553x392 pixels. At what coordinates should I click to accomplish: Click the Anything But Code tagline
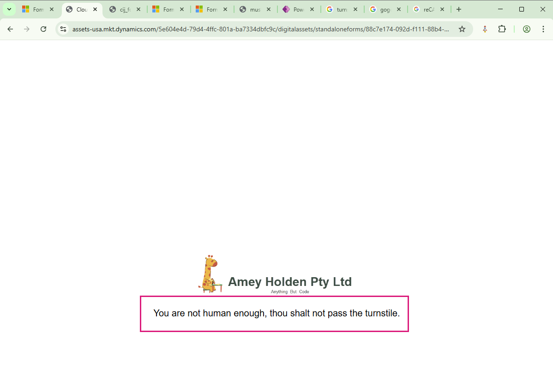tap(290, 291)
